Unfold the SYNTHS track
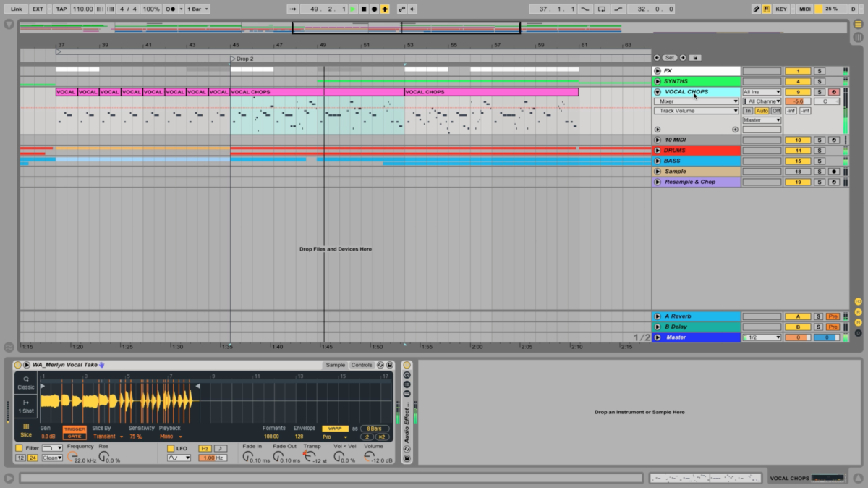This screenshot has width=868, height=488. (x=658, y=81)
